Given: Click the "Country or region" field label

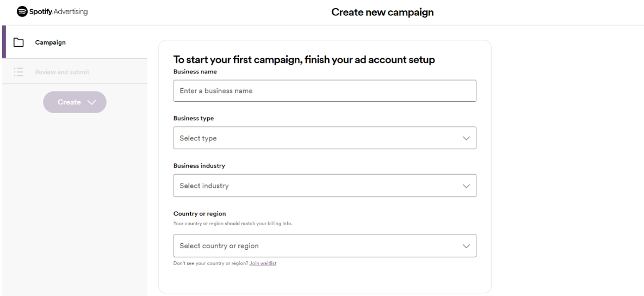Looking at the screenshot, I should [x=199, y=214].
